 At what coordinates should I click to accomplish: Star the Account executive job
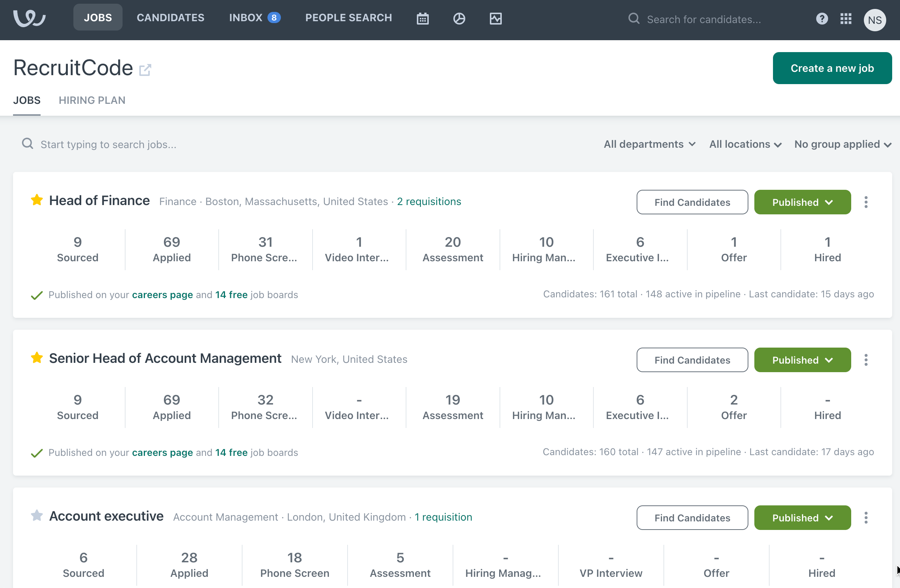tap(37, 515)
